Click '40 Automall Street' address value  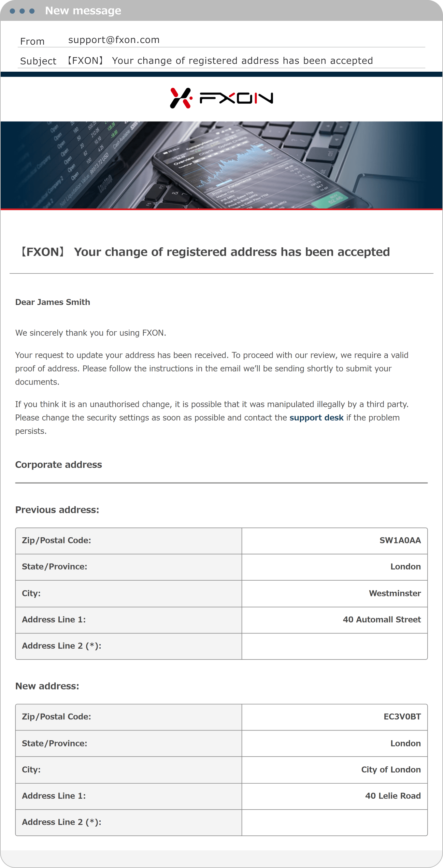(x=382, y=619)
